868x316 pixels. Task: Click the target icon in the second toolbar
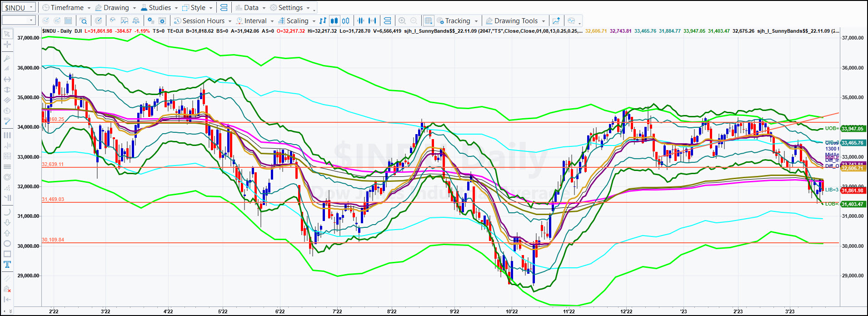coord(99,20)
